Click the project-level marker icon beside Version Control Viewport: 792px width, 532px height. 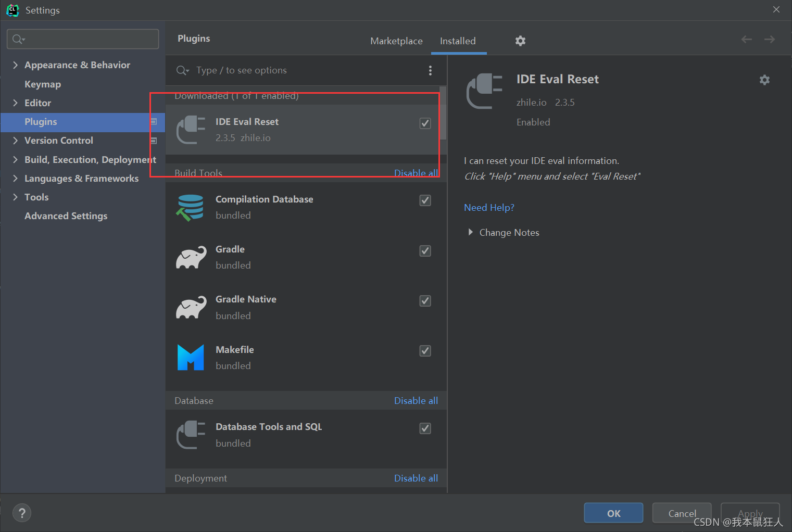click(154, 141)
